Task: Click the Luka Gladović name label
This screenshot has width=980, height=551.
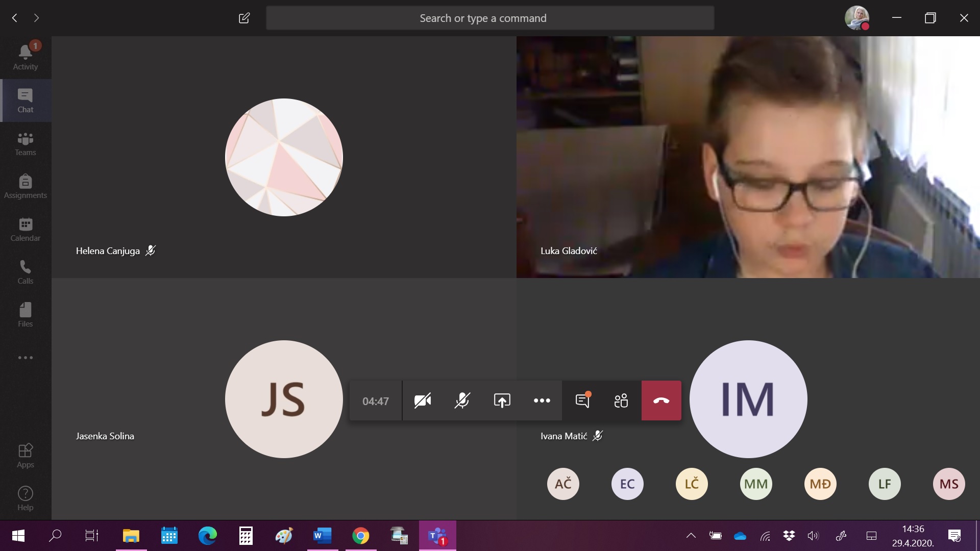Action: click(x=569, y=251)
